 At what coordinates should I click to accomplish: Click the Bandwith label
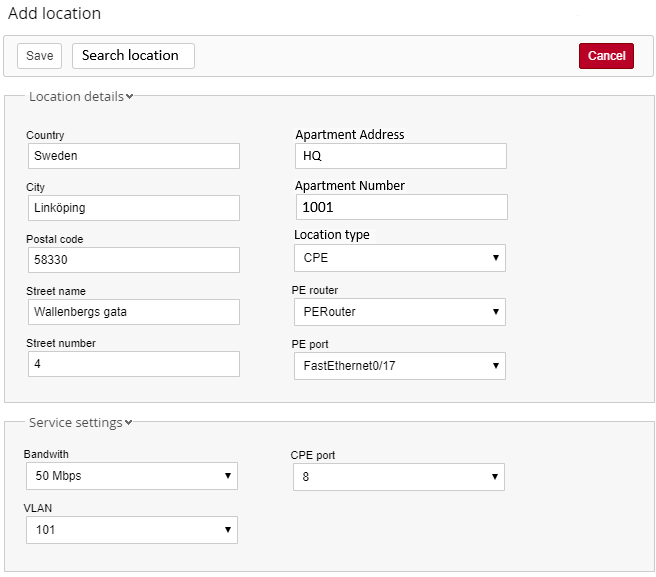(x=46, y=454)
